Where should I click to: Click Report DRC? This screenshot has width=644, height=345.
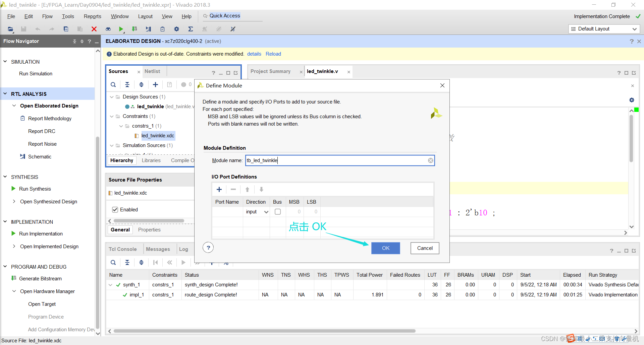click(42, 131)
